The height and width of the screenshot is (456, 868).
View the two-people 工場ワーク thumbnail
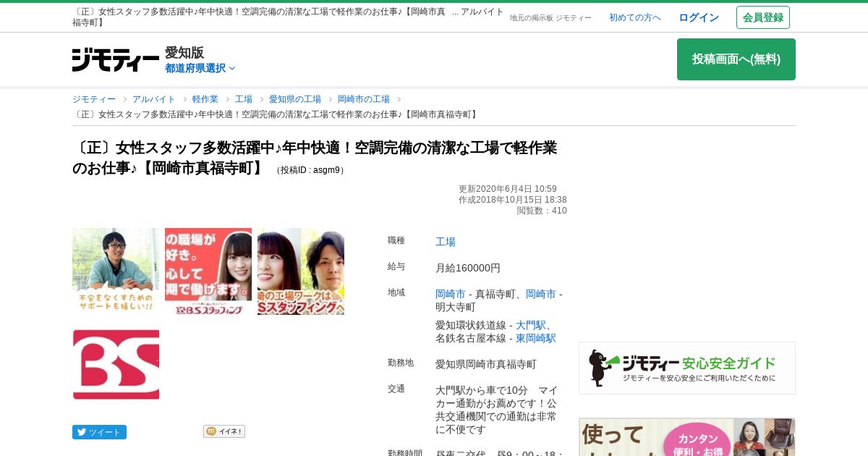pos(301,271)
